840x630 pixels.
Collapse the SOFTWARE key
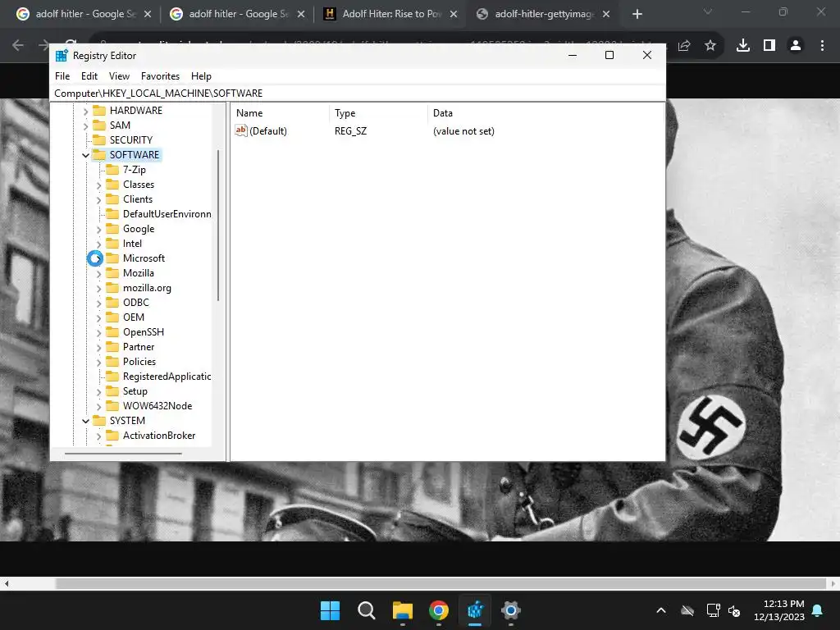(x=85, y=155)
